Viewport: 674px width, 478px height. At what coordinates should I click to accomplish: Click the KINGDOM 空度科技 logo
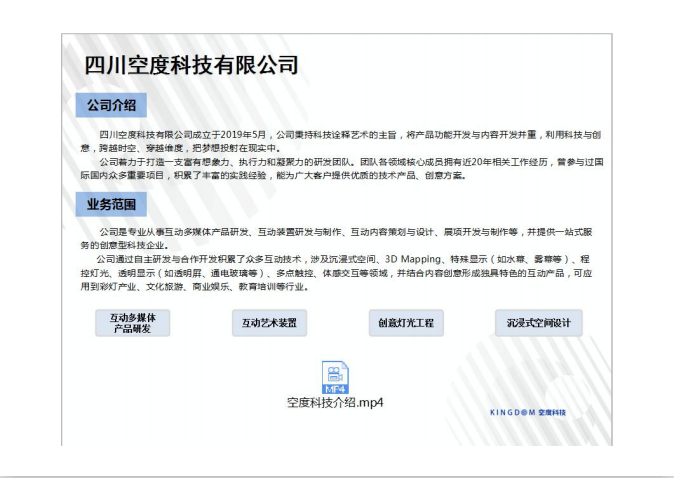tap(528, 412)
